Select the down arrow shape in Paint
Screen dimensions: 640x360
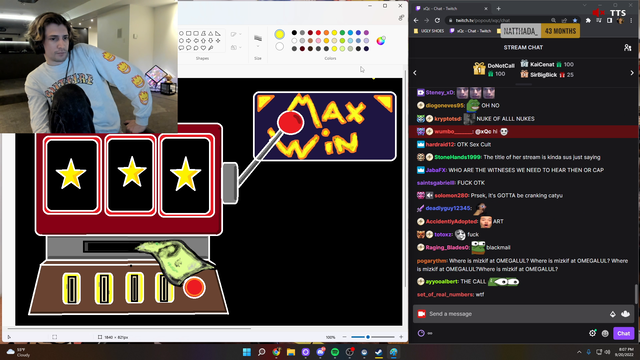[x=211, y=41]
